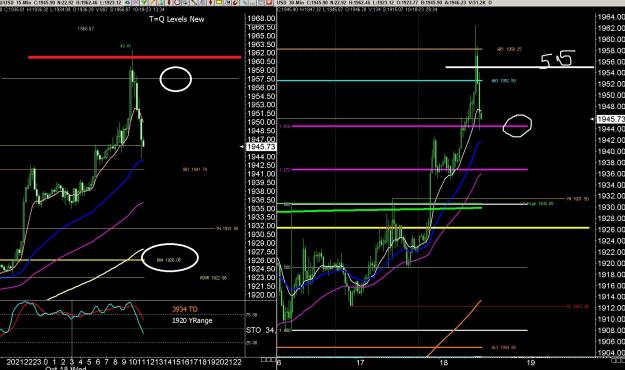Click 1920.00 at the bottom of the 15-minute price axis

click(261, 295)
